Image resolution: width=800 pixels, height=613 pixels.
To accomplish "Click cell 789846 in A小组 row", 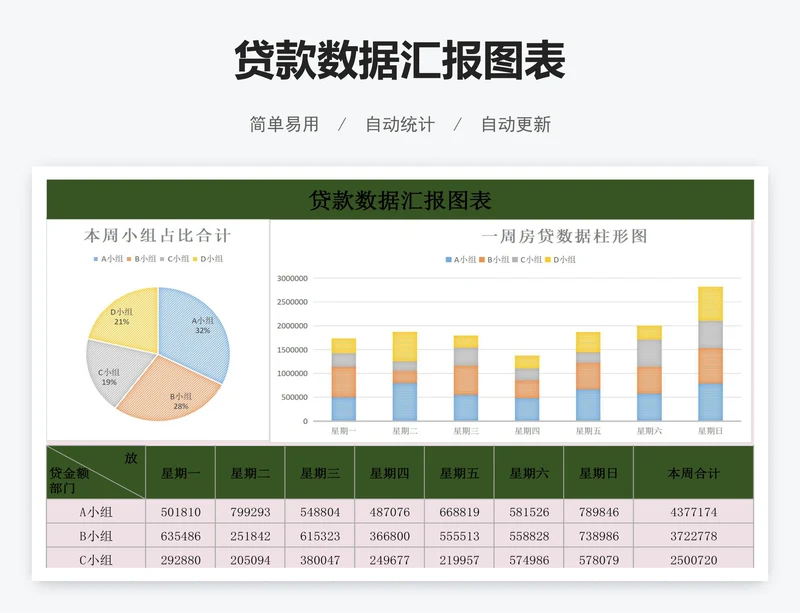I will [x=598, y=512].
